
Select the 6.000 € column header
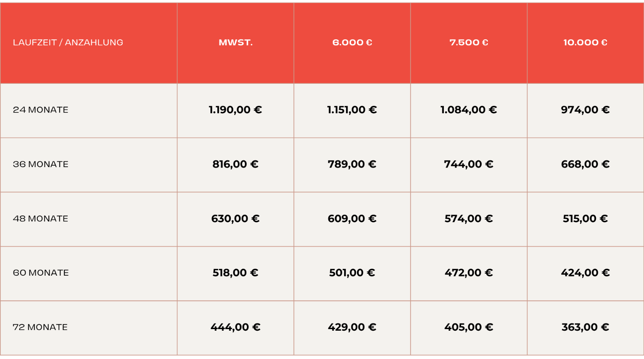(x=352, y=43)
